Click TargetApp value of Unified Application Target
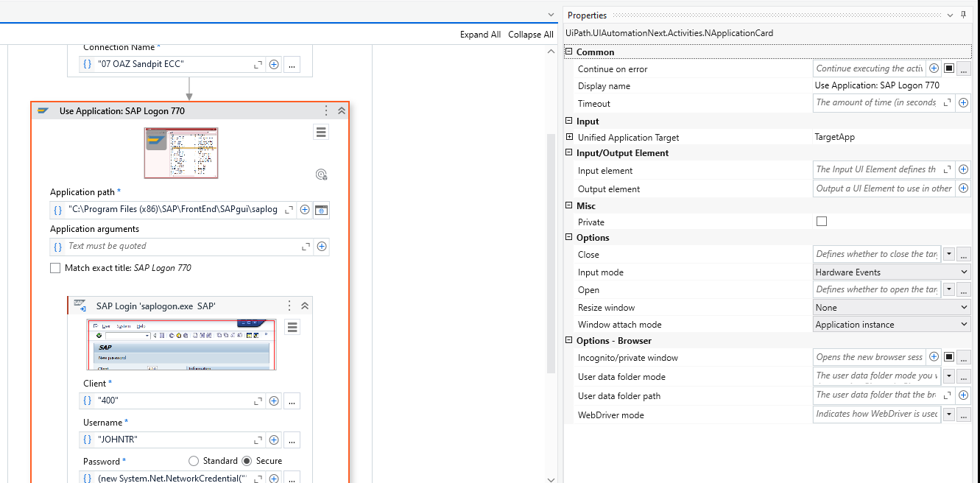Viewport: 980px width, 483px height. (834, 138)
